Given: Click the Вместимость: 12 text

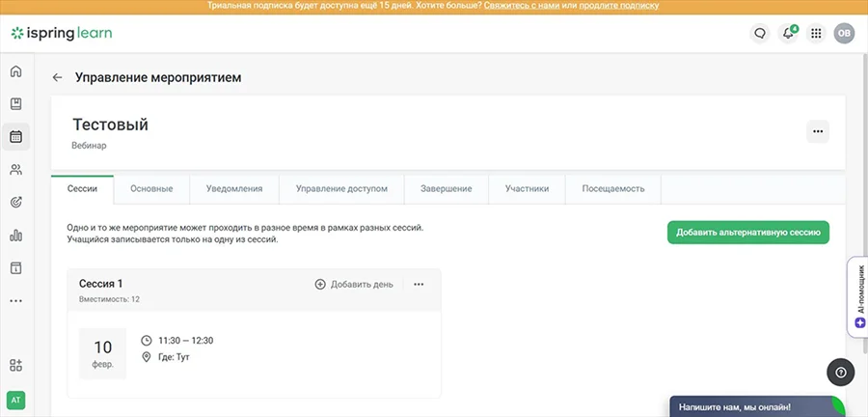Looking at the screenshot, I should [x=109, y=299].
